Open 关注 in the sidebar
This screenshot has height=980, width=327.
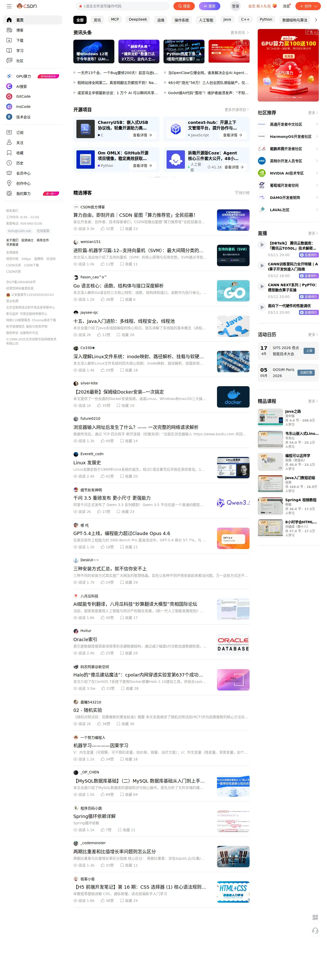click(33, 143)
